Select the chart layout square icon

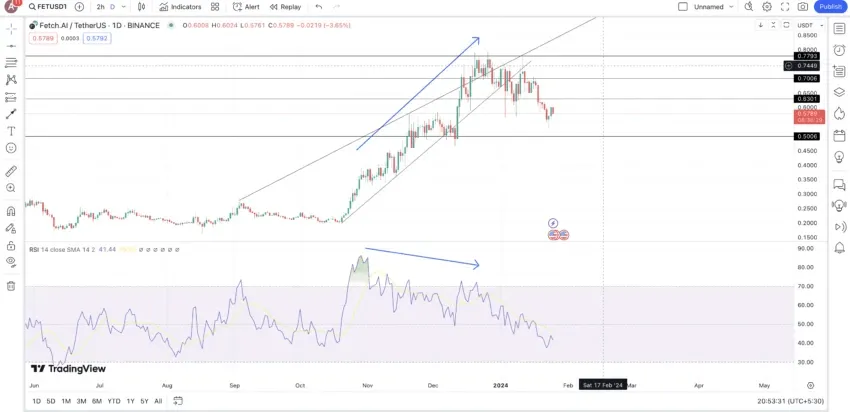click(x=683, y=7)
